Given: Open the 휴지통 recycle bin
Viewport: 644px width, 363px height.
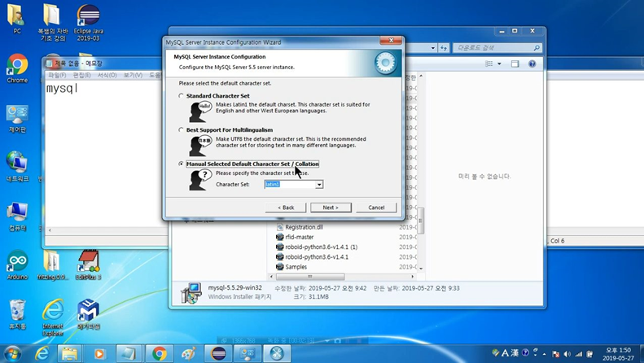Looking at the screenshot, I should [x=17, y=314].
